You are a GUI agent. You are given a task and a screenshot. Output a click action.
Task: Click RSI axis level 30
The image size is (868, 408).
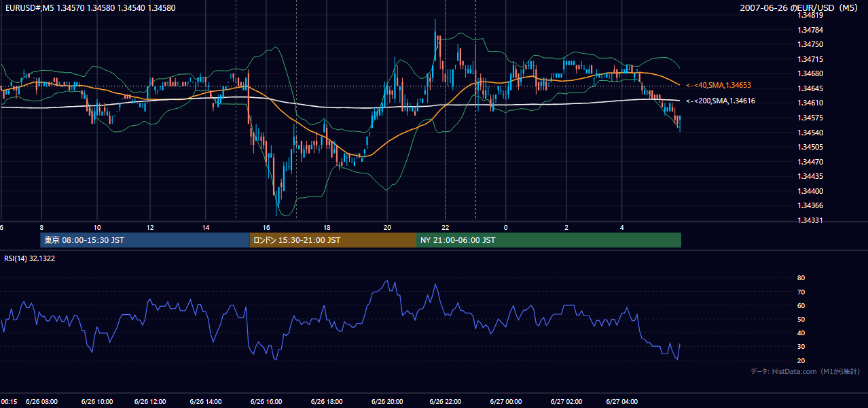click(801, 347)
